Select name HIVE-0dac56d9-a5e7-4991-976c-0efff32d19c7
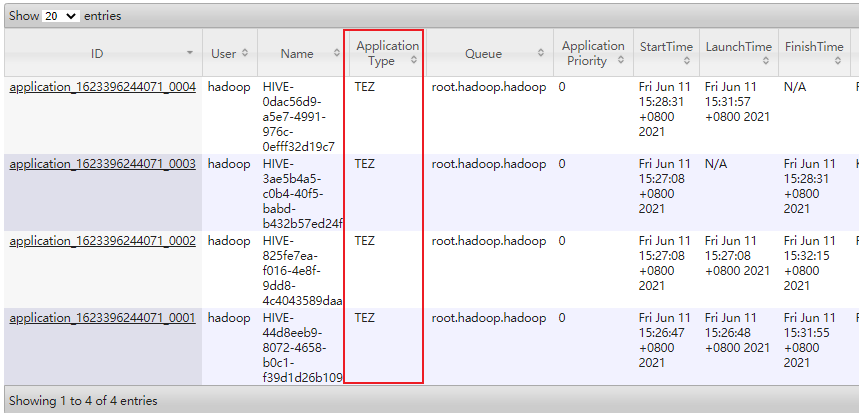The width and height of the screenshot is (859, 413). (x=299, y=116)
